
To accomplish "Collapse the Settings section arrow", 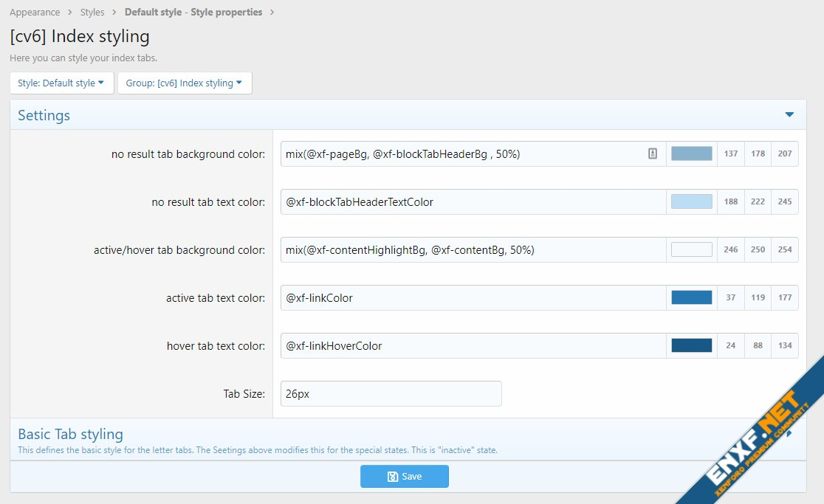I will click(x=789, y=115).
